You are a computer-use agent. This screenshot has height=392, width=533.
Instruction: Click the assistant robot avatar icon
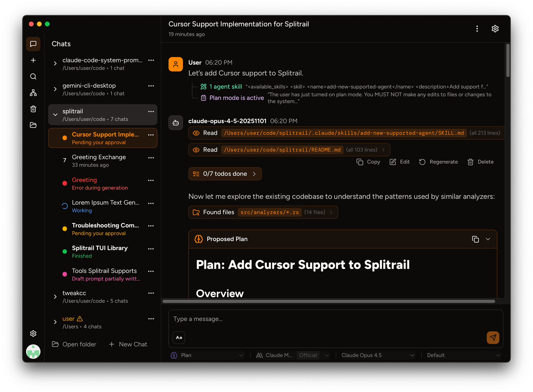175,123
